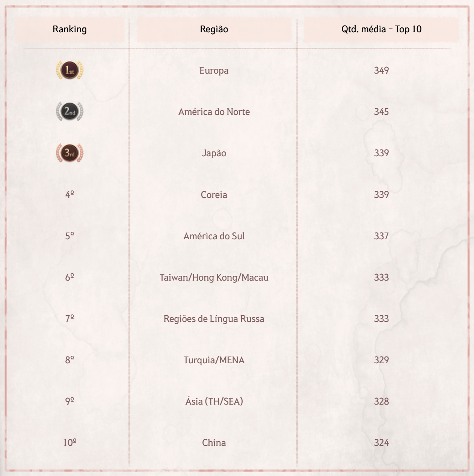Image resolution: width=474 pixels, height=476 pixels.
Task: Select Regiões de Língua Russa entry
Action: tap(214, 319)
